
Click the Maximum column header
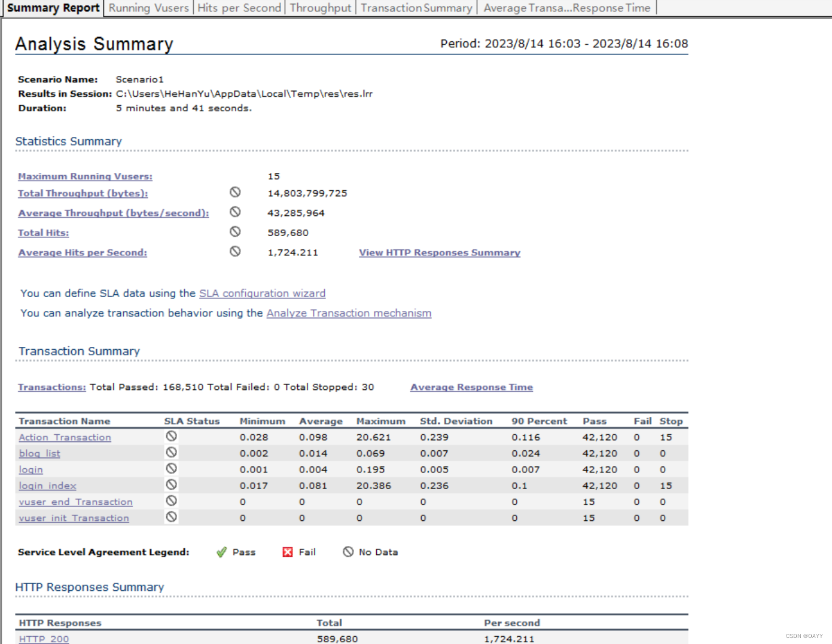click(x=381, y=421)
